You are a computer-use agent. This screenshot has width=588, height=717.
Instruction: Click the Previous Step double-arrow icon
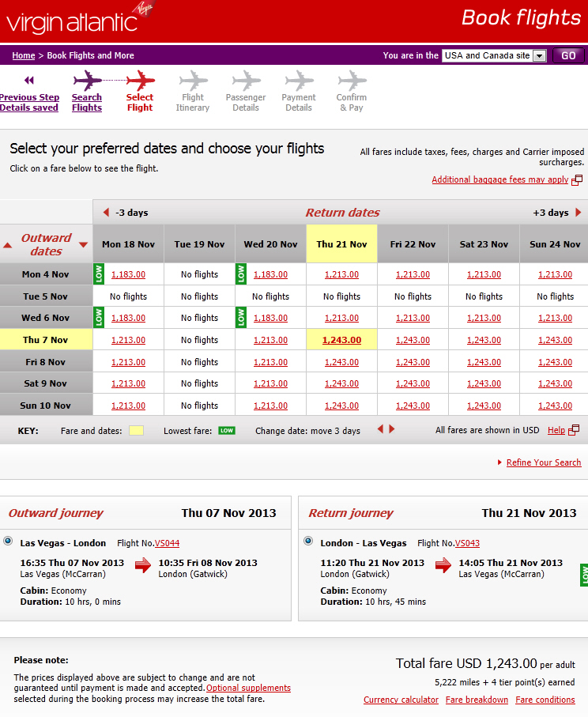coord(29,81)
